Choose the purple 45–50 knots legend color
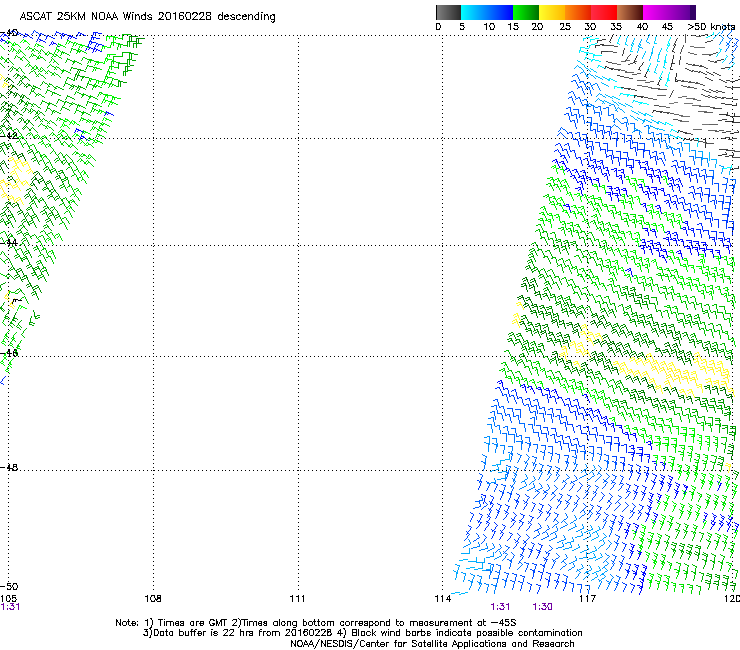The height and width of the screenshot is (650, 740). pos(682,12)
